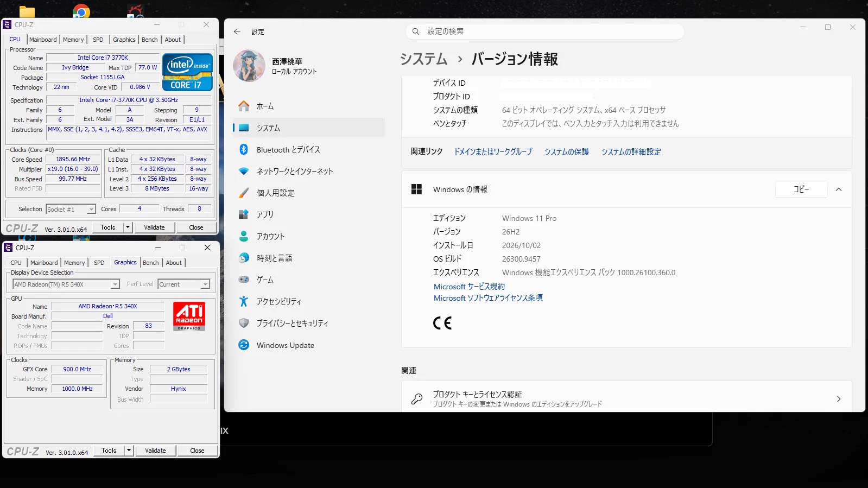
Task: Open Tools dropdown arrow in bottom CPU-Z
Action: click(x=129, y=451)
